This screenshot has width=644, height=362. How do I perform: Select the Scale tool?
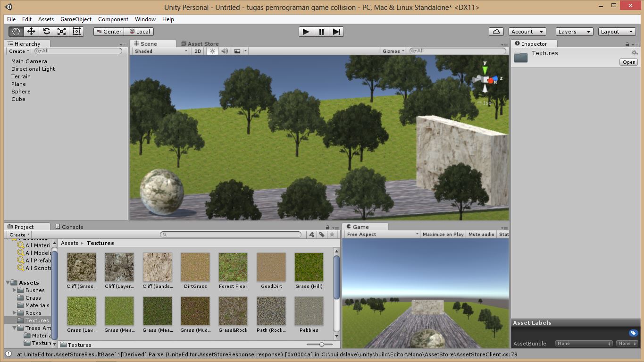(x=61, y=32)
